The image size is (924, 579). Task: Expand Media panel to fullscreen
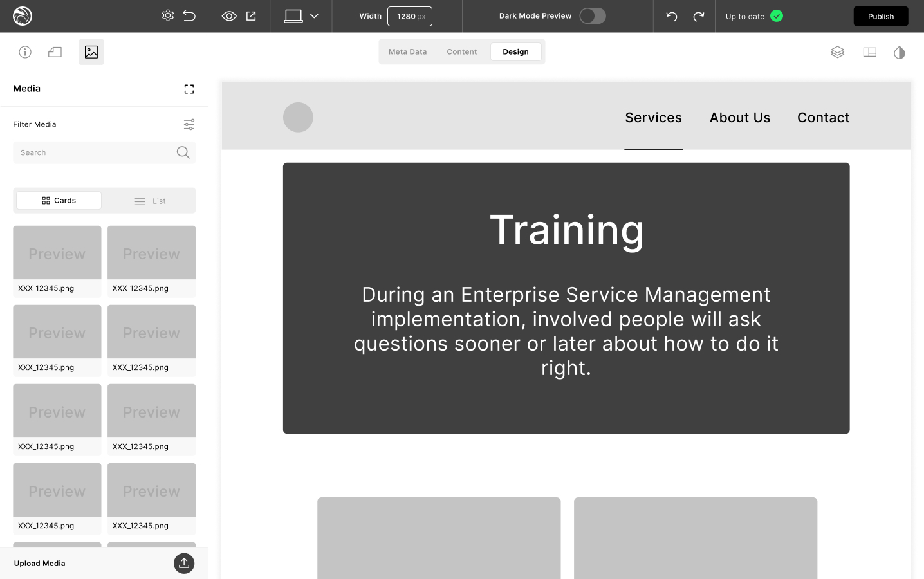click(189, 89)
